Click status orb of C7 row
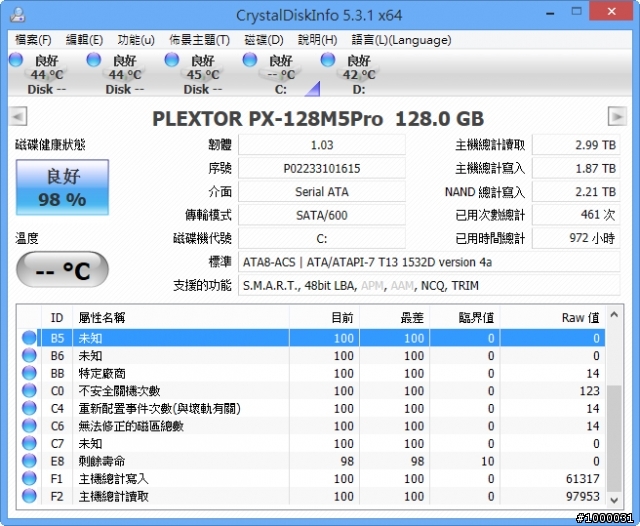Image resolution: width=640 pixels, height=526 pixels. (x=29, y=443)
